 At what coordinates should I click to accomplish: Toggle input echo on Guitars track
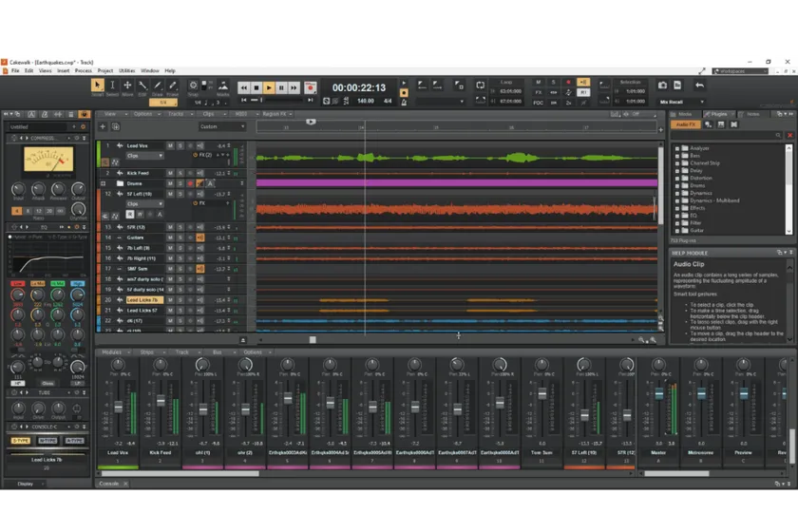pos(200,237)
